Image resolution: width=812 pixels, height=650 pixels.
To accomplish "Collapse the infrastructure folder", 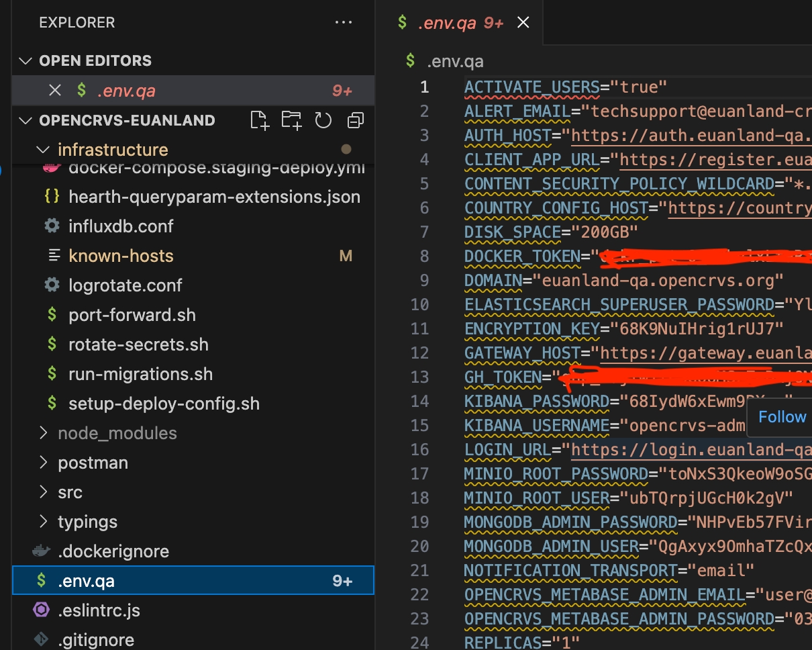I will pos(43,150).
